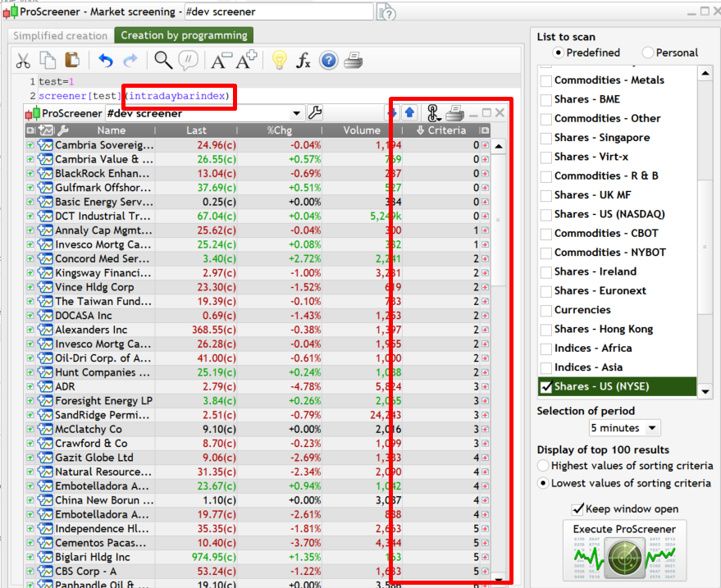Expand the Foresight Energy LP row

click(x=30, y=400)
